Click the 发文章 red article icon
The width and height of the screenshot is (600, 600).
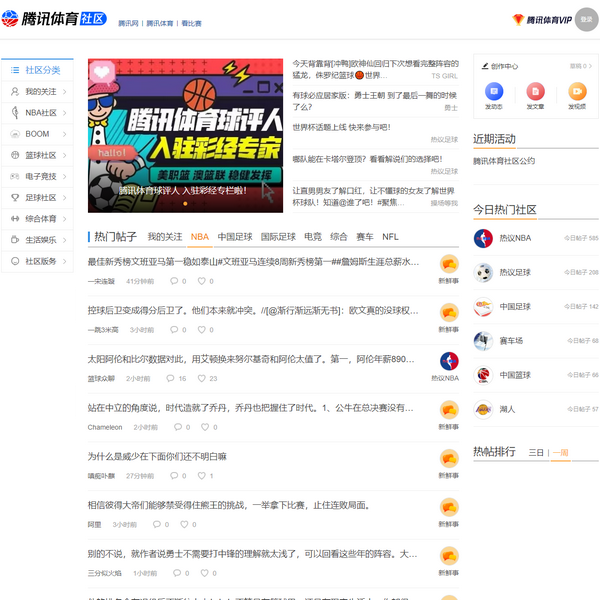(x=535, y=91)
